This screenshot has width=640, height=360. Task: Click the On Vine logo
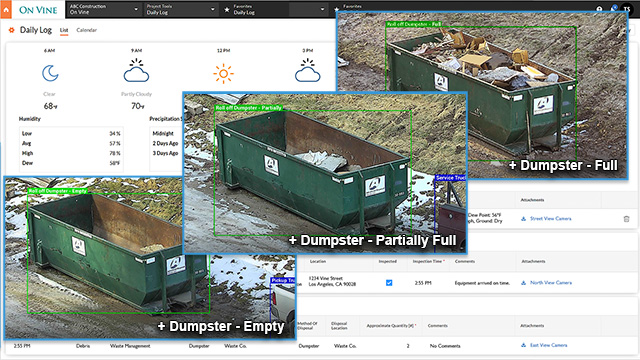pyautogui.click(x=38, y=10)
